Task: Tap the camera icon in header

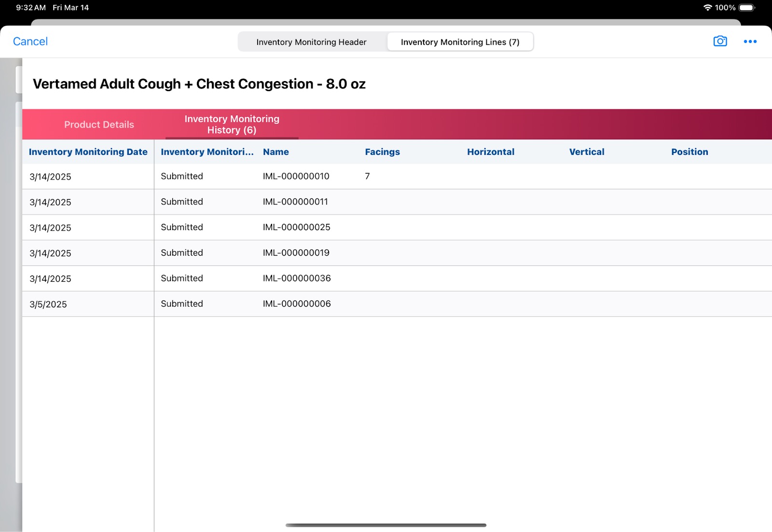Action: point(720,41)
